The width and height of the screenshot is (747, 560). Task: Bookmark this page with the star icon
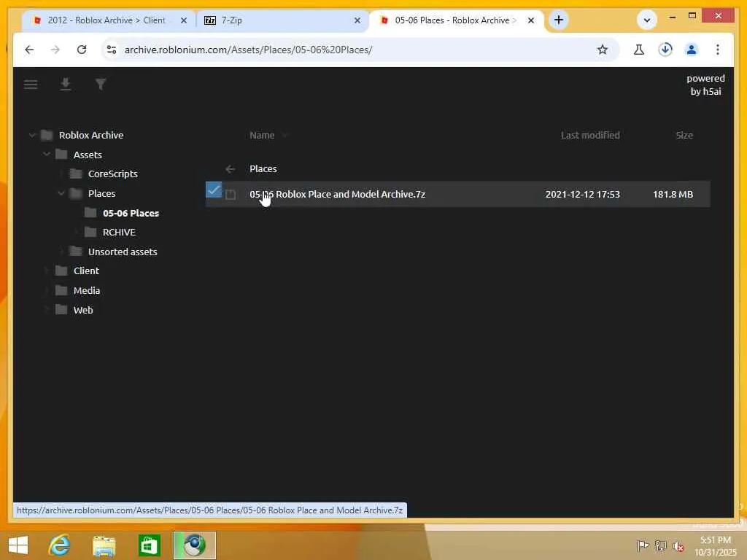click(x=602, y=50)
